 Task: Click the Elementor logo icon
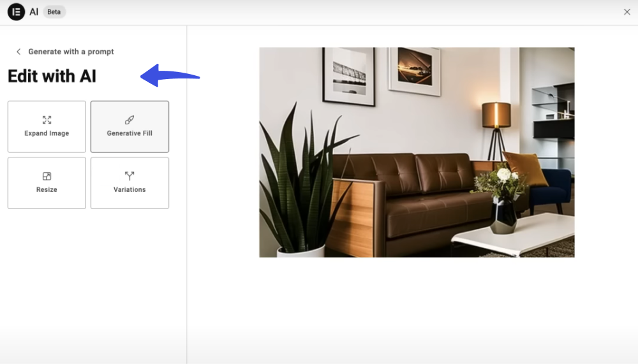(x=17, y=12)
